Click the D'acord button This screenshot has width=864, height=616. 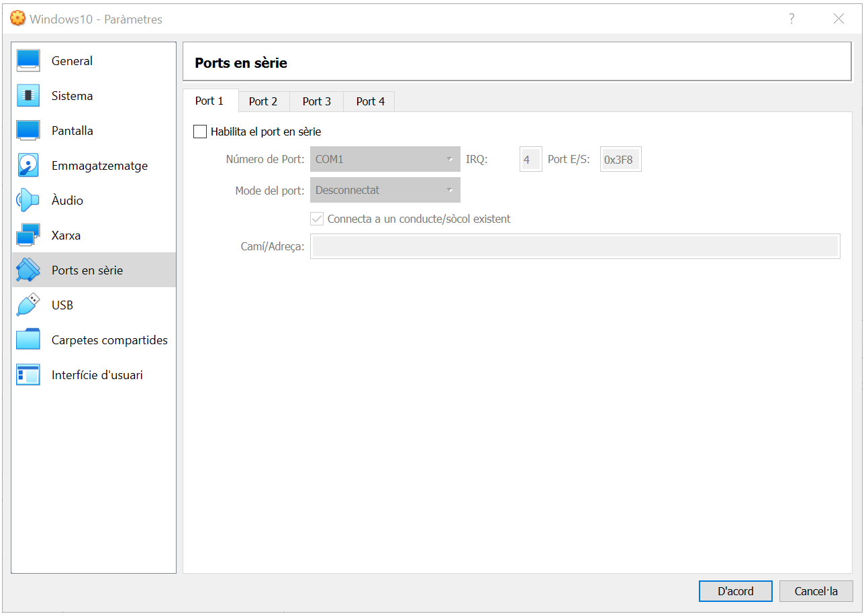coord(735,591)
